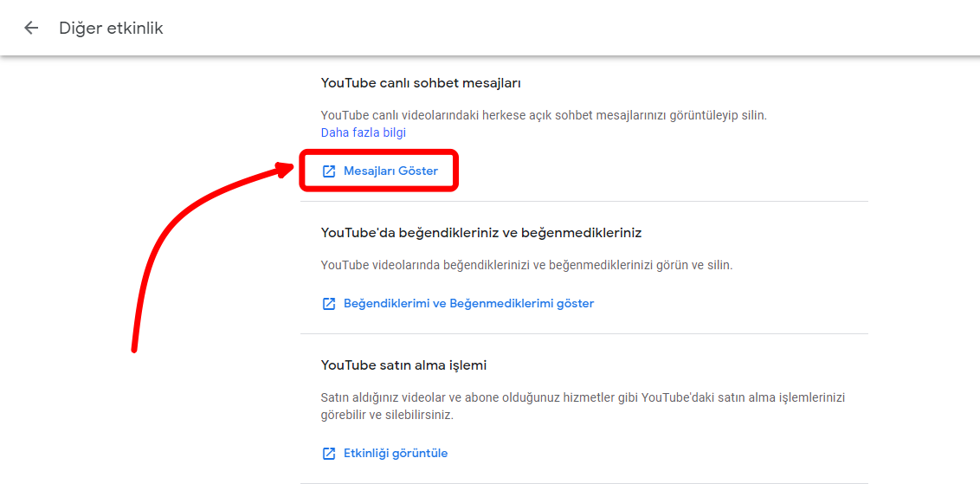Click the external-link icon beside Beğendiklerimi ve Beğenmediklerimi göster

[329, 304]
